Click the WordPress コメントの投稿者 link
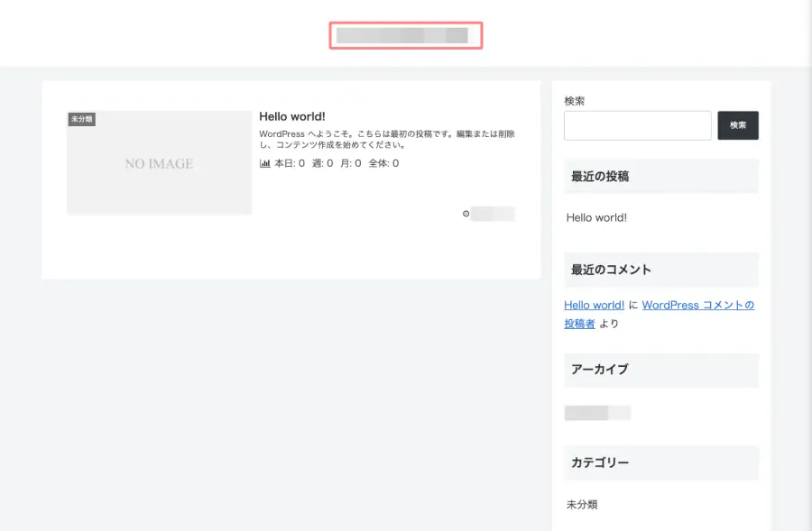The image size is (812, 531). (x=698, y=305)
